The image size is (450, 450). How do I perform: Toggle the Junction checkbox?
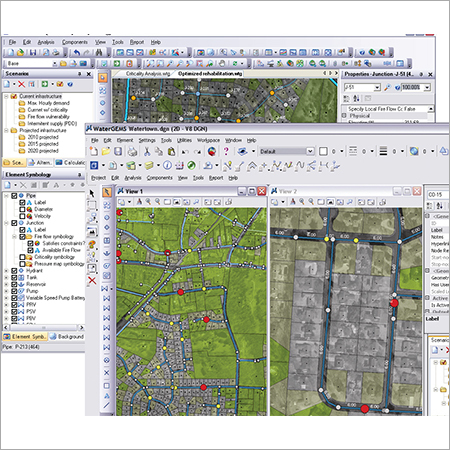[14, 223]
